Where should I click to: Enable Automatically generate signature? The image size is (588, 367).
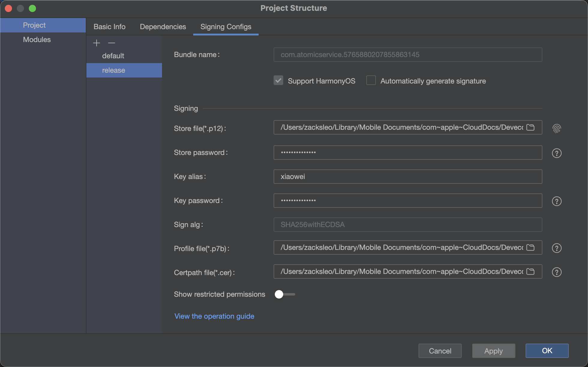click(x=371, y=80)
